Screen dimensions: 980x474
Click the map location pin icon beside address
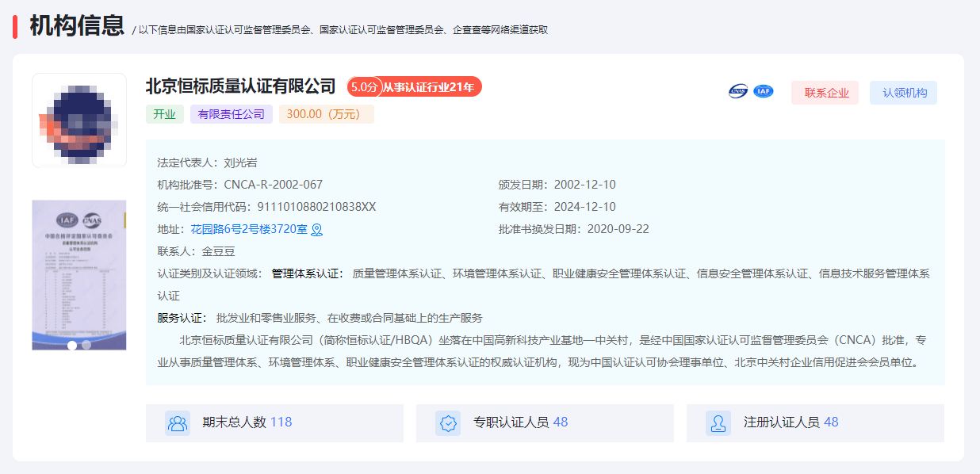tap(316, 230)
